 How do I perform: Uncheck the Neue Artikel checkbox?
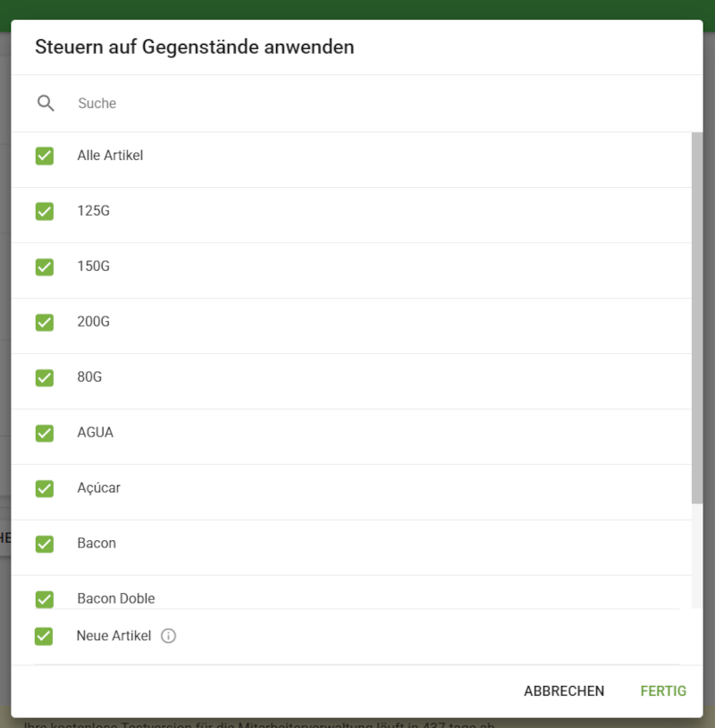(x=45, y=636)
